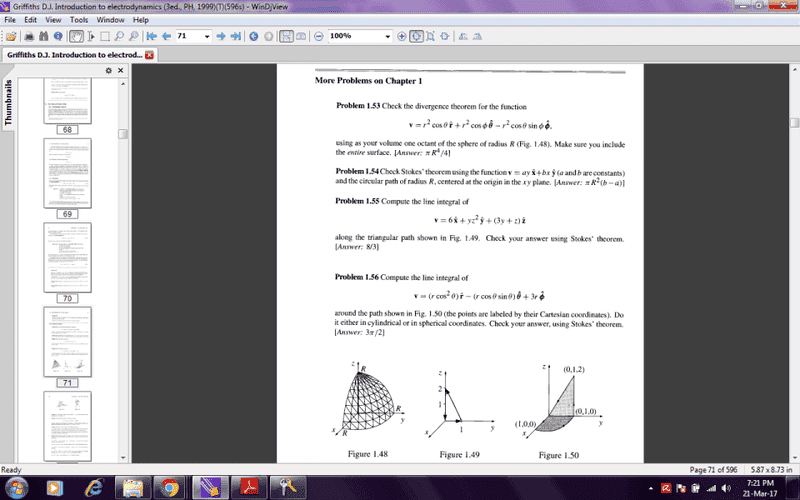Open the Window menu
This screenshot has height=500, width=800.
110,20
